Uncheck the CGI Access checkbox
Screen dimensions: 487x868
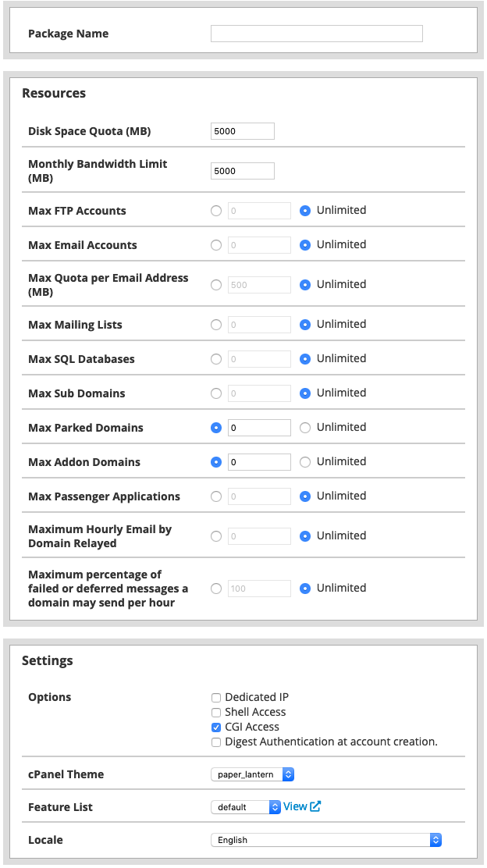point(216,727)
